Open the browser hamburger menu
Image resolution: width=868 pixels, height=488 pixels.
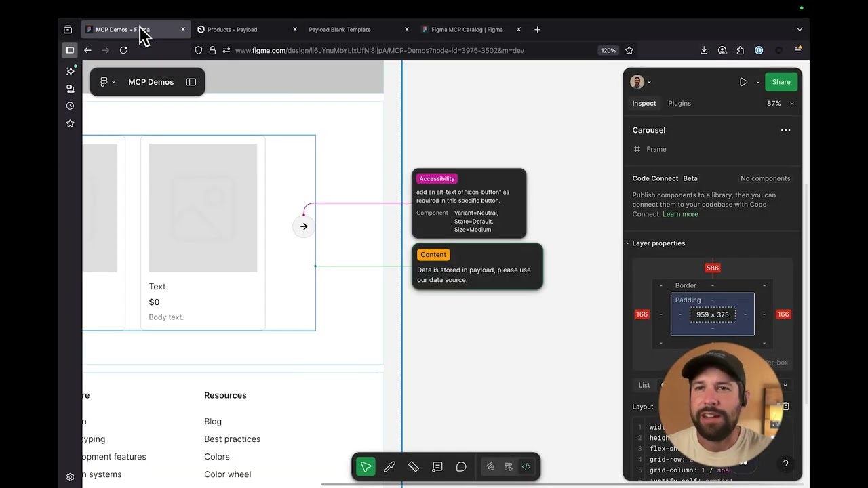click(x=798, y=50)
